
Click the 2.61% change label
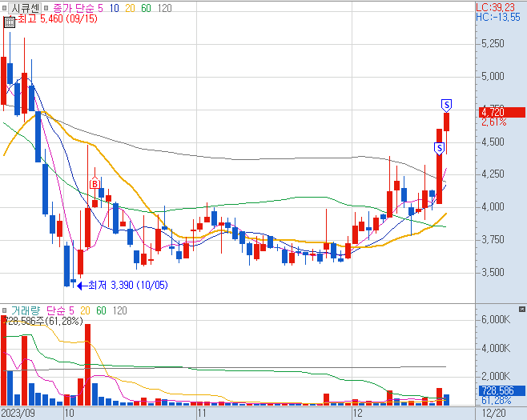pyautogui.click(x=493, y=122)
